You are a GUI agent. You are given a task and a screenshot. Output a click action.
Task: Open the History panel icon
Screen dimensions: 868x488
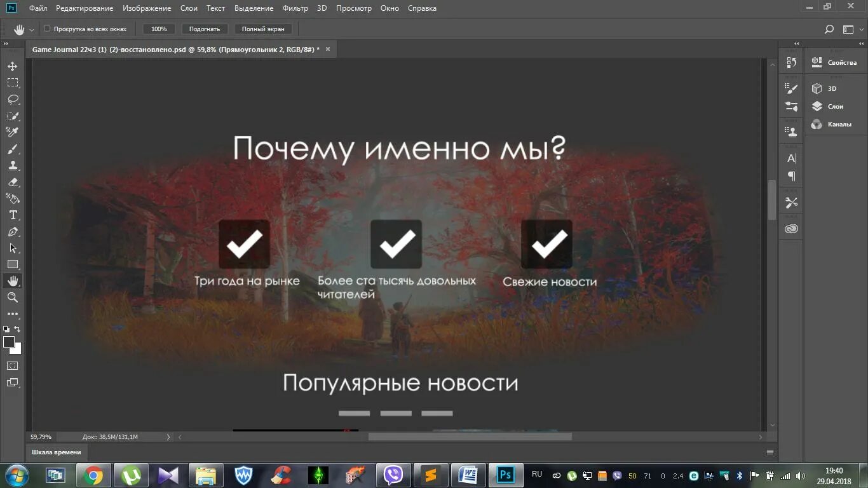click(x=792, y=62)
